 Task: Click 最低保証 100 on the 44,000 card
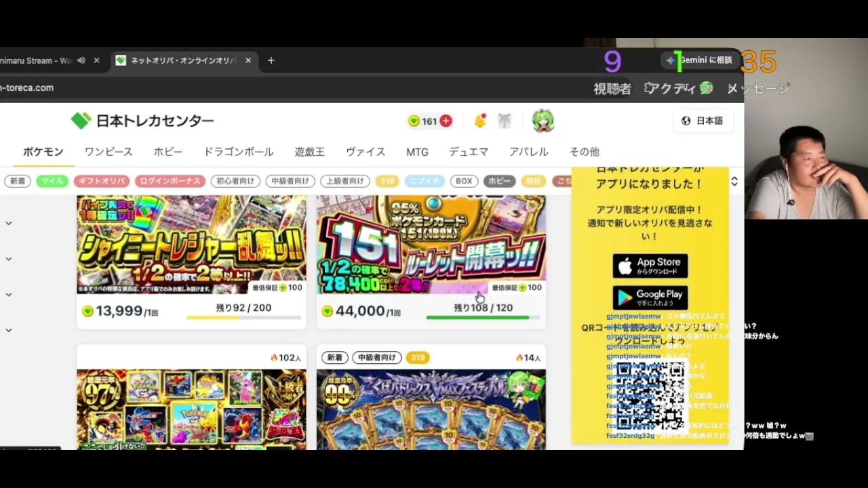point(517,287)
